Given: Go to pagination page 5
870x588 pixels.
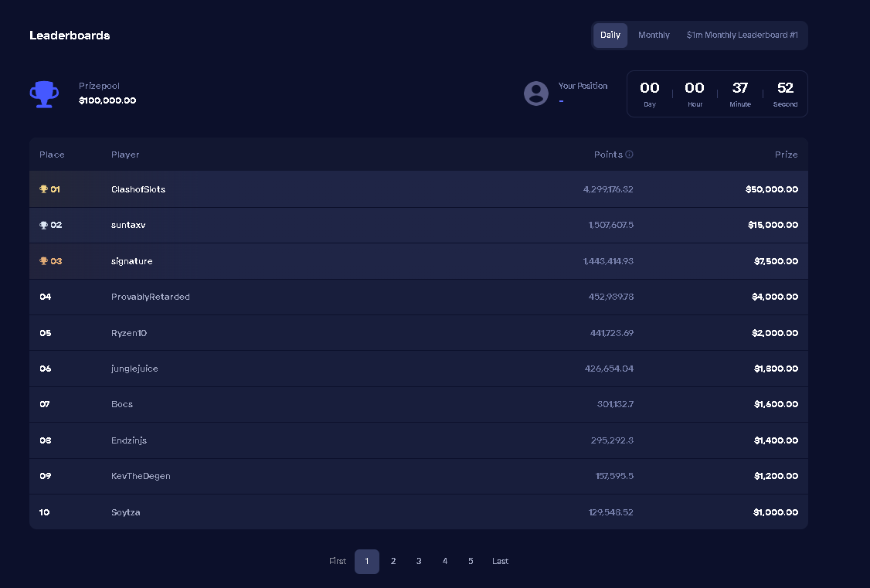Looking at the screenshot, I should (471, 562).
